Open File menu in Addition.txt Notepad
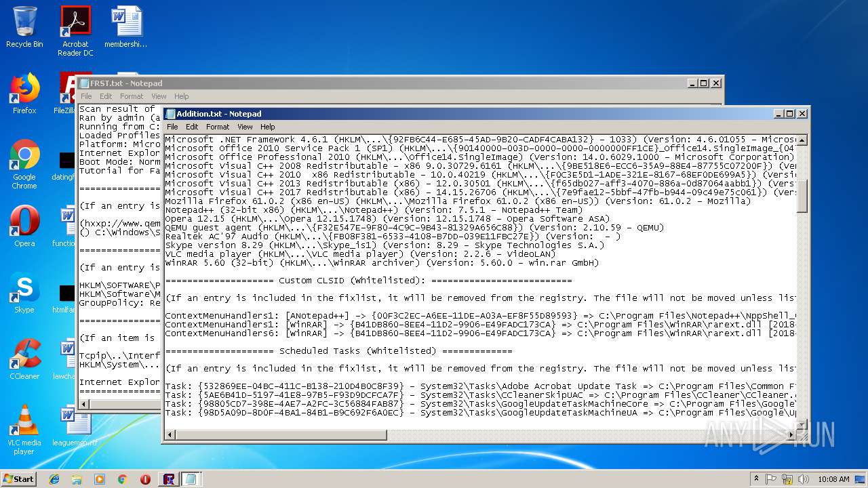The height and width of the screenshot is (488, 868). click(x=172, y=127)
